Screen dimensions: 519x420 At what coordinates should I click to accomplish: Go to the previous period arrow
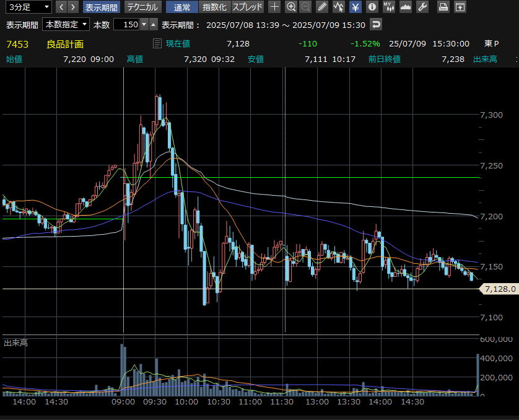pos(61,7)
